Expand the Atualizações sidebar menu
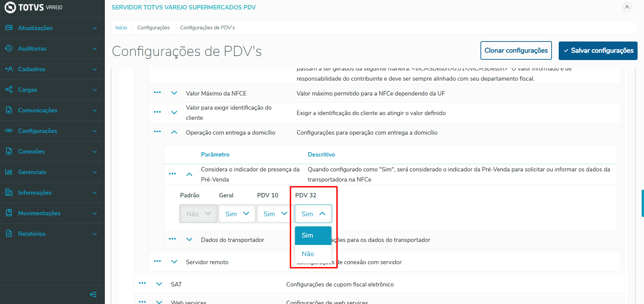 pos(95,28)
